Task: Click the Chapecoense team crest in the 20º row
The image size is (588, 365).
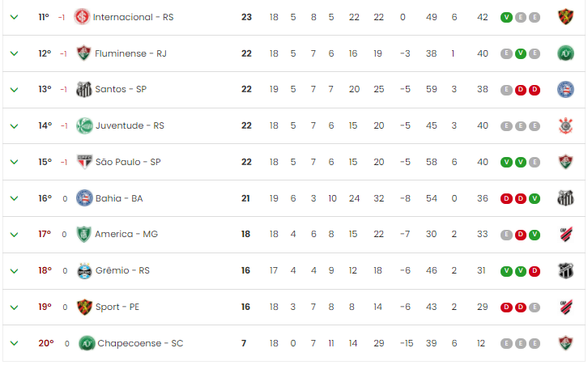Action: coord(87,343)
